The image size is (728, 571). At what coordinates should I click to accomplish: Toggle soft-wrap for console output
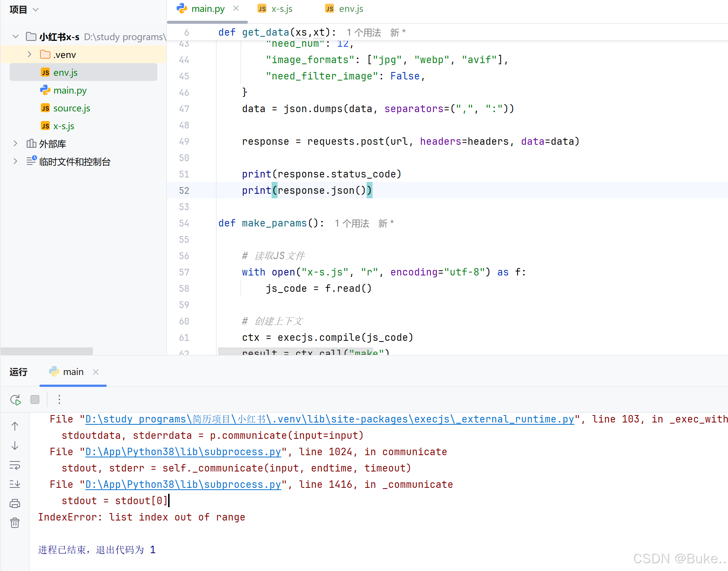pos(15,465)
